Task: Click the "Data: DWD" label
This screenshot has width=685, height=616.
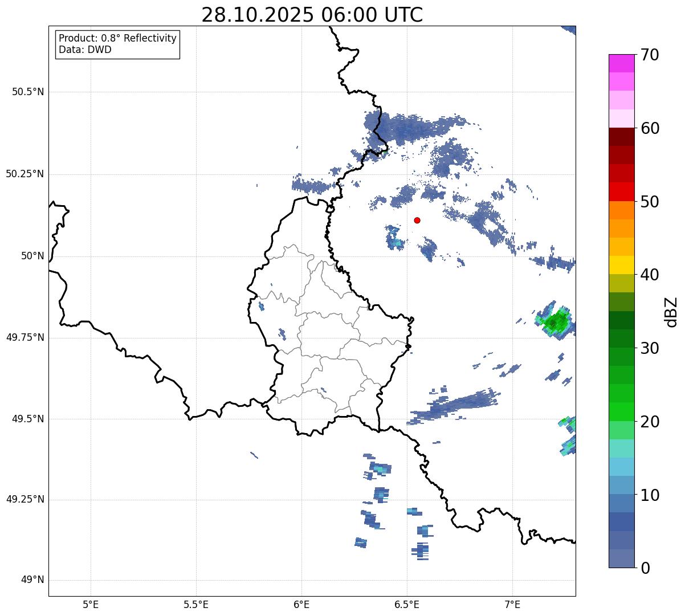Action: click(x=85, y=50)
